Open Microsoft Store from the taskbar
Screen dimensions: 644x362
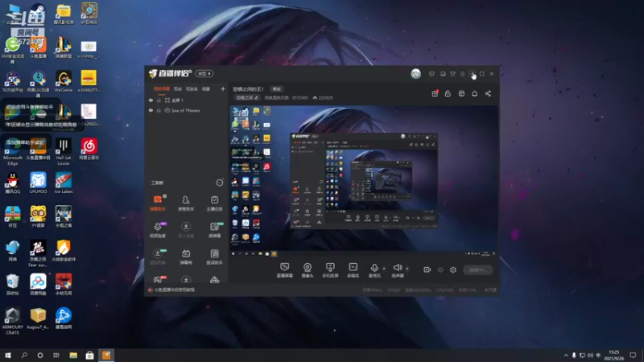pos(89,356)
